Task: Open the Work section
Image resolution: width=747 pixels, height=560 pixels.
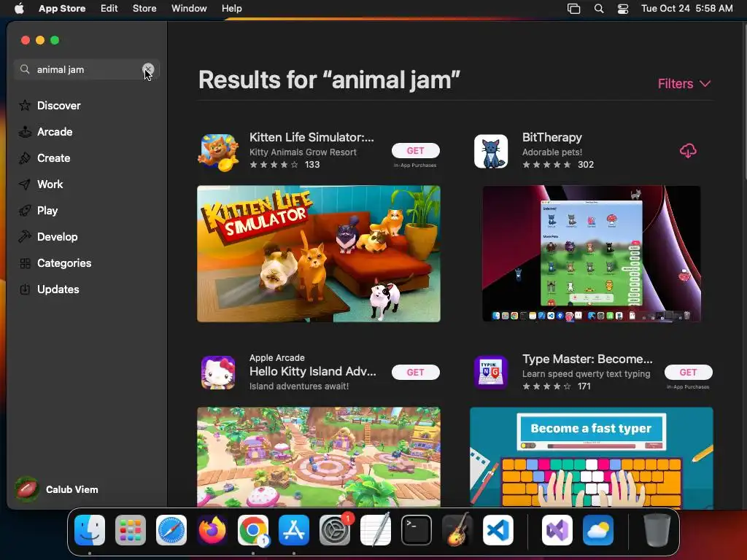Action: point(50,184)
